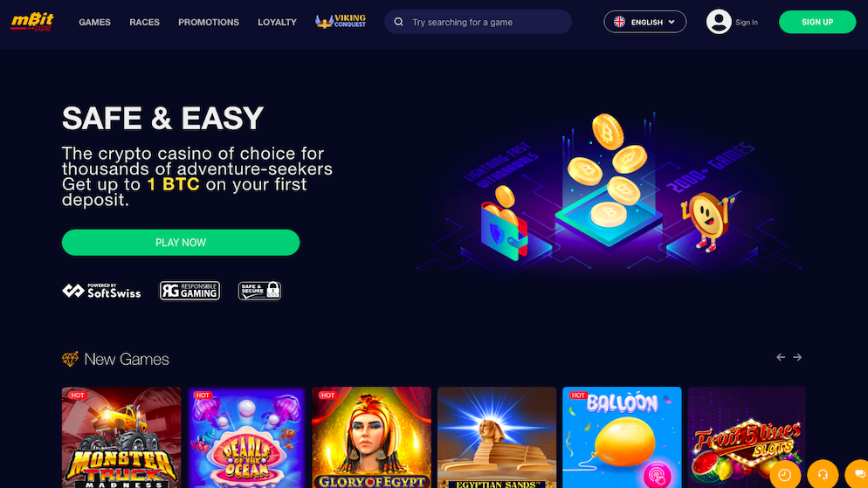The height and width of the screenshot is (488, 868).
Task: Click the user avatar icon
Action: point(719,22)
